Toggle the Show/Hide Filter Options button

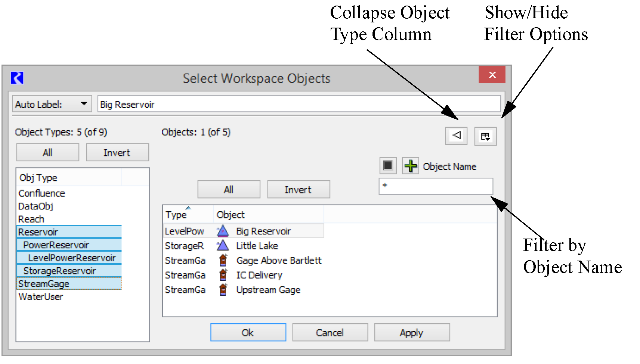(485, 136)
